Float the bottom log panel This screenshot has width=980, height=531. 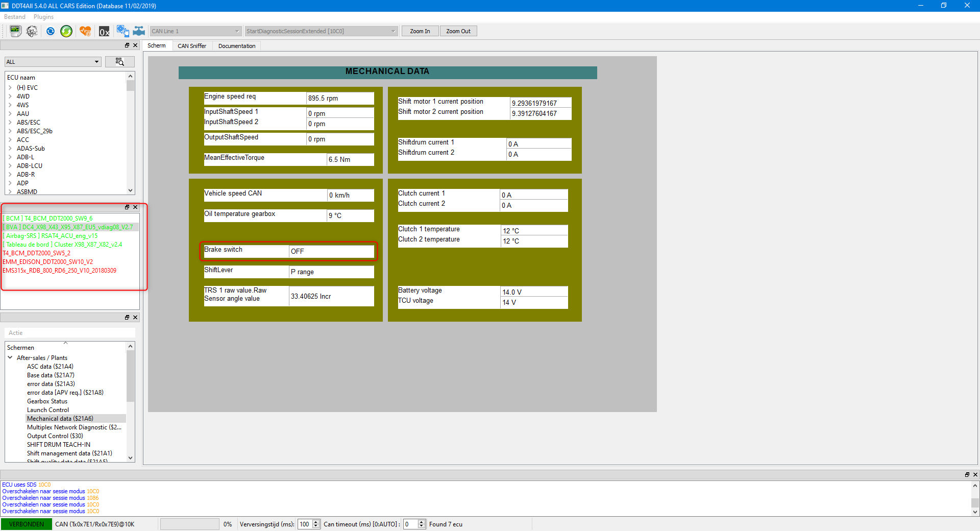(x=967, y=474)
